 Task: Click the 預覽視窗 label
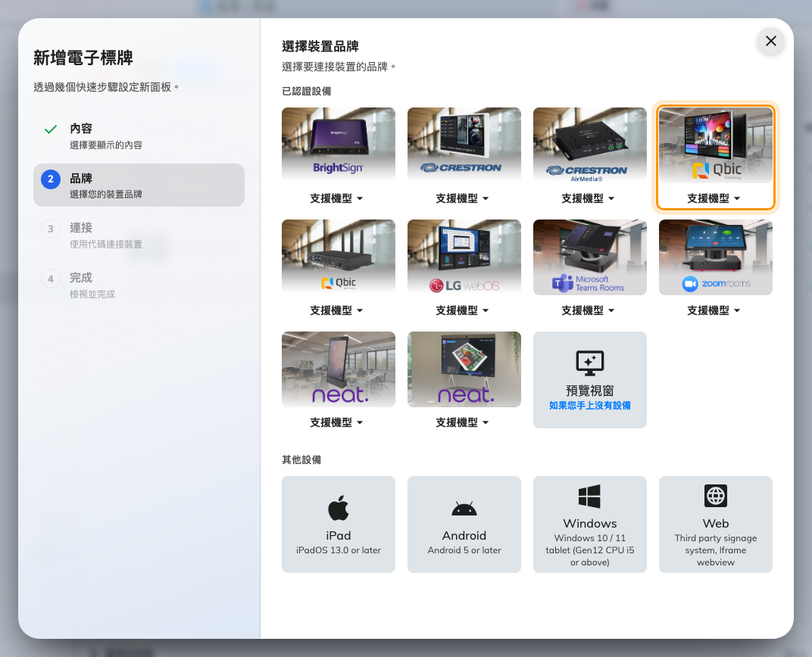[x=590, y=391]
